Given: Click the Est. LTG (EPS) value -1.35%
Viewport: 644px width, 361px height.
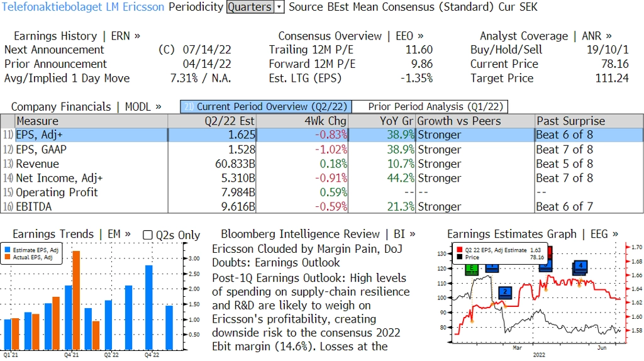Looking at the screenshot, I should (416, 79).
